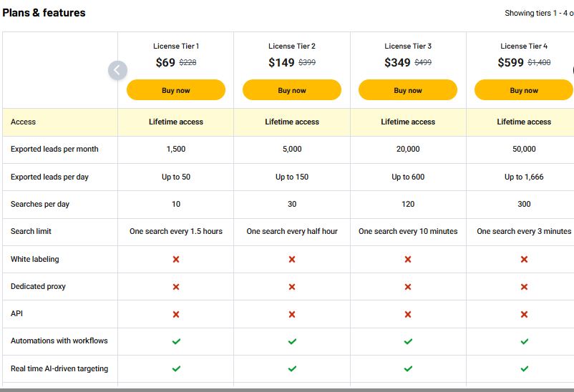Screen dimensions: 574x392
Task: Click the horizontal scrollbar at bottom
Action: click(x=287, y=390)
